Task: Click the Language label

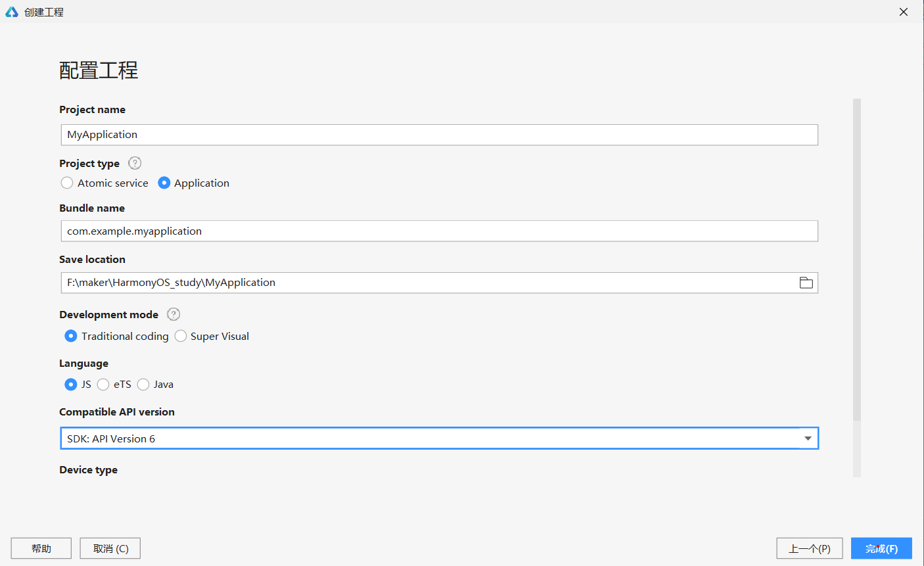Action: 84,364
